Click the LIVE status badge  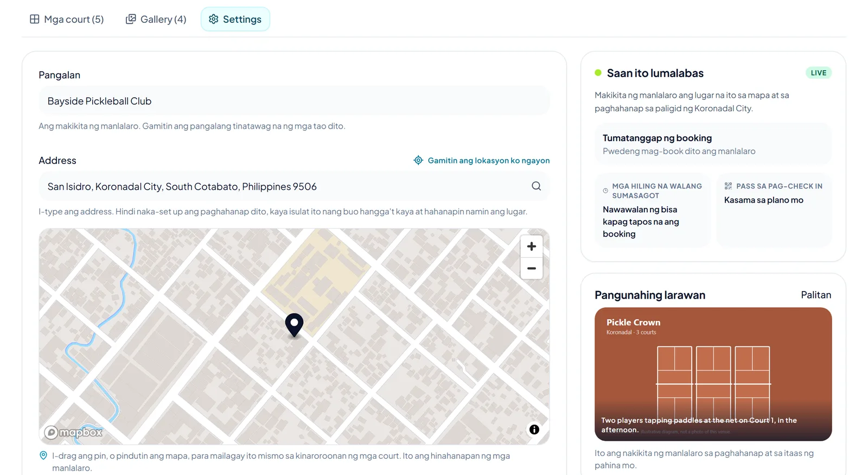(819, 73)
